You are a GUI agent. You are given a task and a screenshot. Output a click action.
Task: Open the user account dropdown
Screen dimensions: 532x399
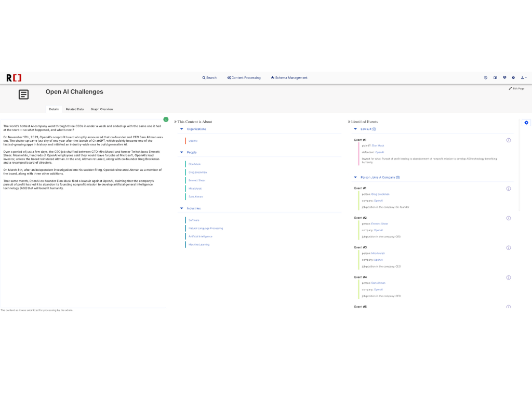tap(524, 78)
